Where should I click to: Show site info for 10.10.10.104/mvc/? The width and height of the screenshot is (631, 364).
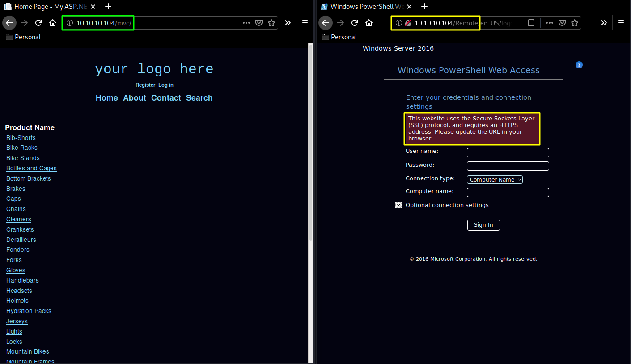click(x=69, y=23)
